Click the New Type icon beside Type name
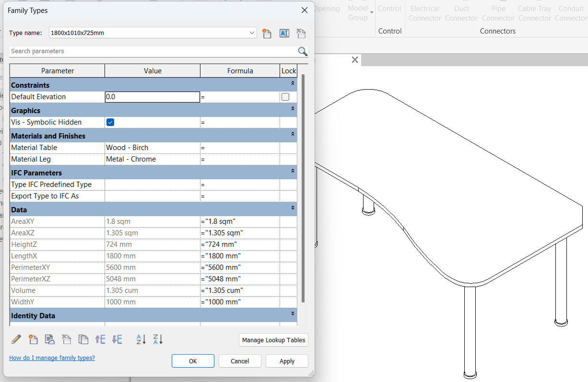 point(267,33)
